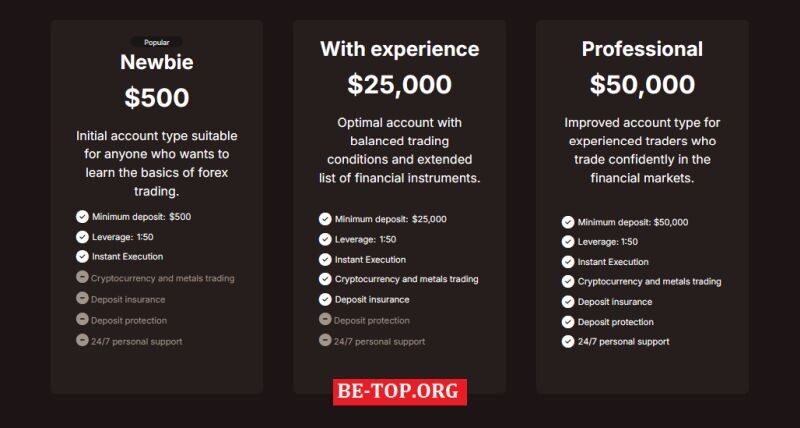Select the Professional plan heading
800x428 pixels.
pos(642,49)
